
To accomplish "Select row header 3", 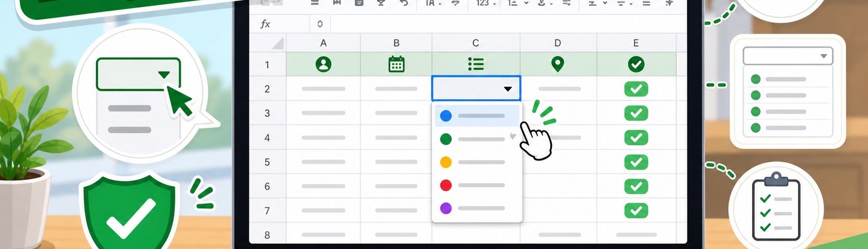I will (x=267, y=113).
